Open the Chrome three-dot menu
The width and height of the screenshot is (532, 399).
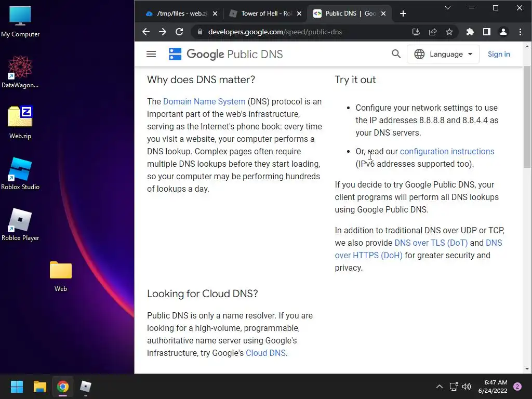coord(520,32)
